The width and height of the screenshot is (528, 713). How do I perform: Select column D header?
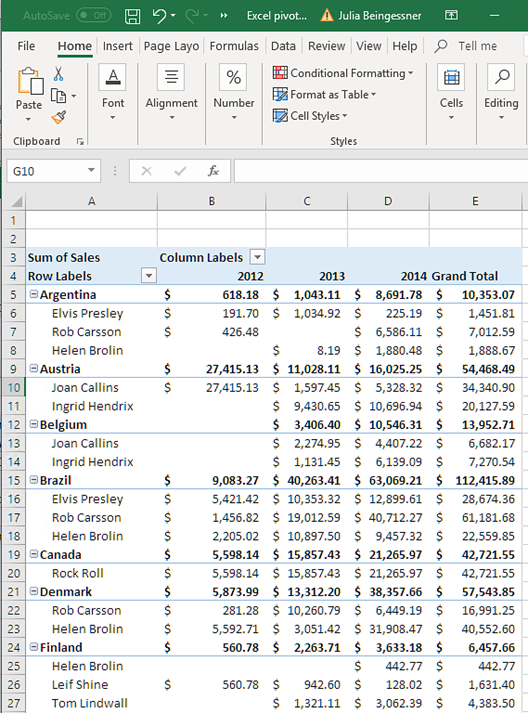click(x=388, y=201)
